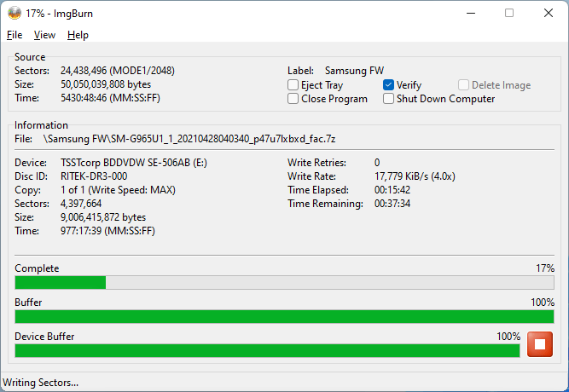Open the File menu
The image size is (569, 392).
point(15,35)
